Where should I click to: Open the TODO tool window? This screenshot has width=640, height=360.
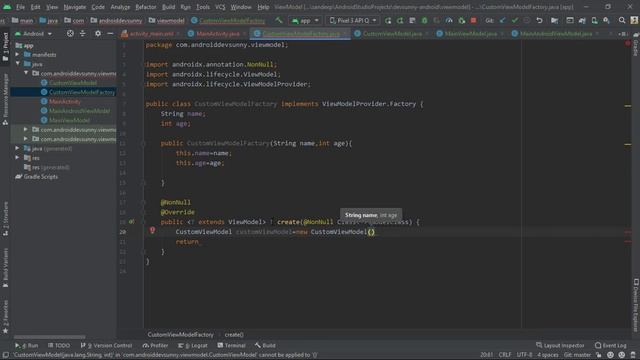[59, 345]
